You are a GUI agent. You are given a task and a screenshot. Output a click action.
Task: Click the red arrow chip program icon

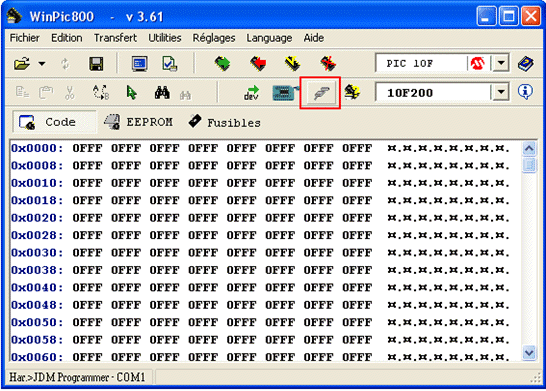tap(258, 64)
